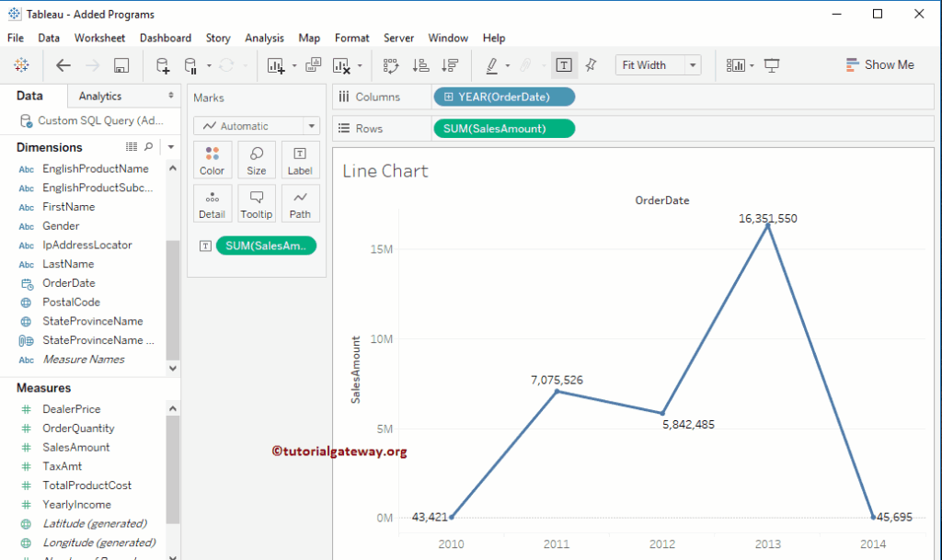Click the Clear sheet icon
Screen dimensions: 942x560
click(x=341, y=65)
